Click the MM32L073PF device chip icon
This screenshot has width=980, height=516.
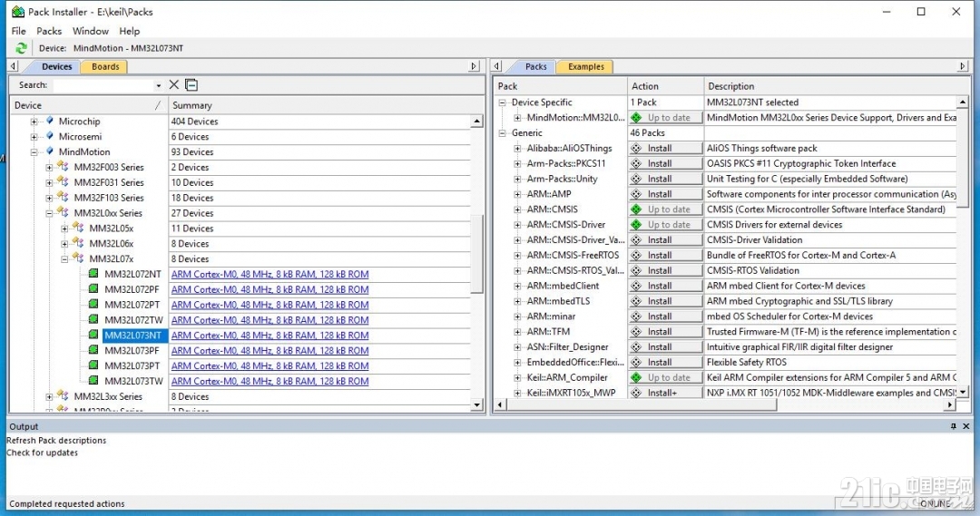click(93, 350)
